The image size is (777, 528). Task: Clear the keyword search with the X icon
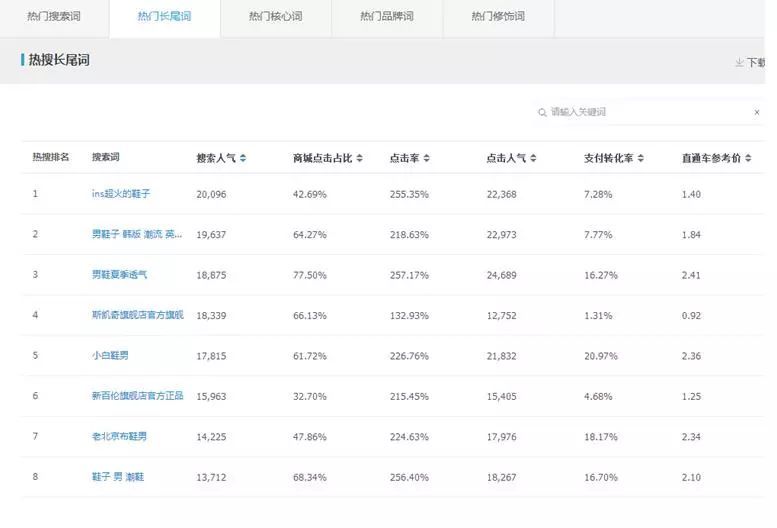coord(757,112)
